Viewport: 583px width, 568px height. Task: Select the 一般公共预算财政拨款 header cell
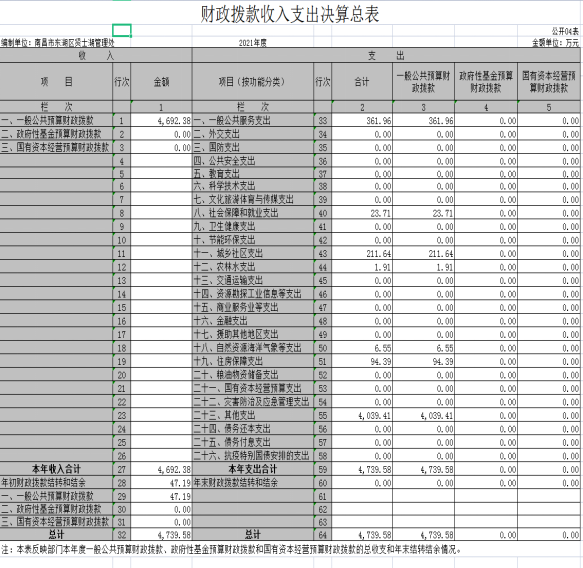coord(423,81)
